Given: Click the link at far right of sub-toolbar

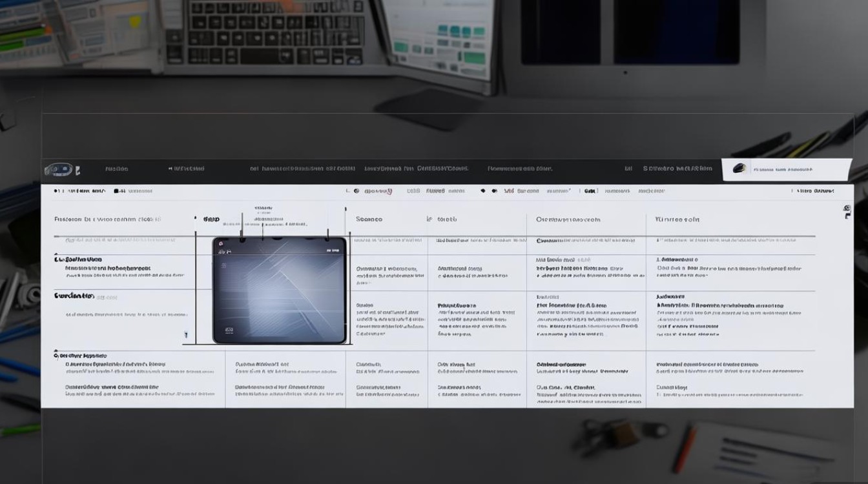Looking at the screenshot, I should click(x=815, y=191).
